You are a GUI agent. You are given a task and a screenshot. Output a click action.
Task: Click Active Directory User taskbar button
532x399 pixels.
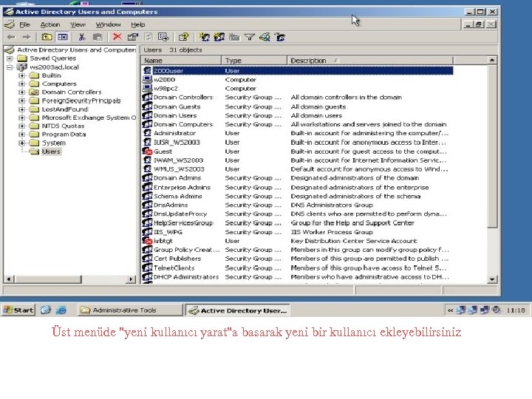[237, 310]
